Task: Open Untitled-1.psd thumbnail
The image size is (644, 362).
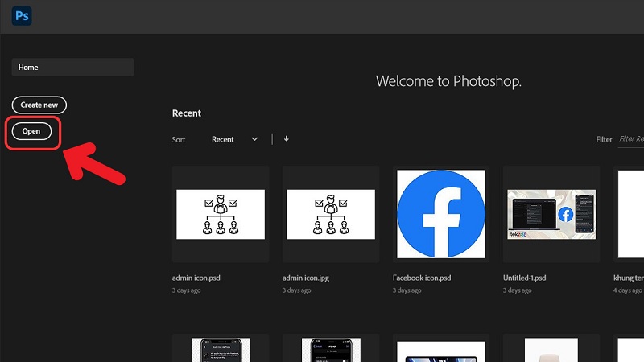Action: coord(551,214)
